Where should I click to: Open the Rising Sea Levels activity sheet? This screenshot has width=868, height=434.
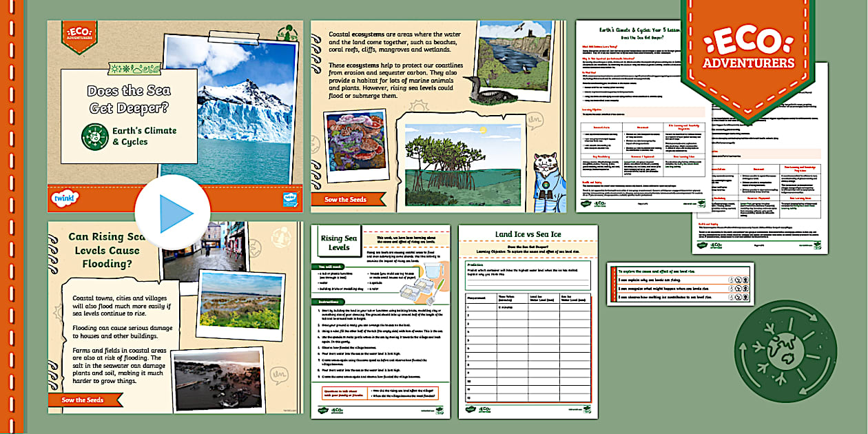coord(380,321)
